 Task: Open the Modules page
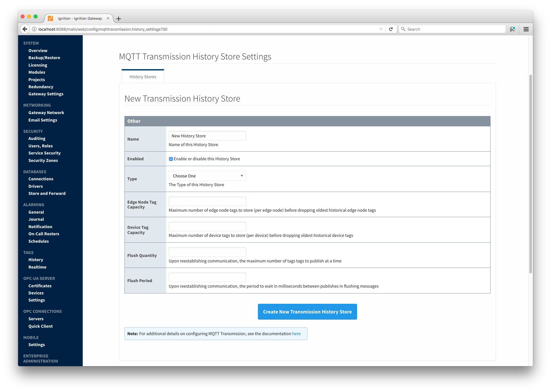click(x=37, y=72)
